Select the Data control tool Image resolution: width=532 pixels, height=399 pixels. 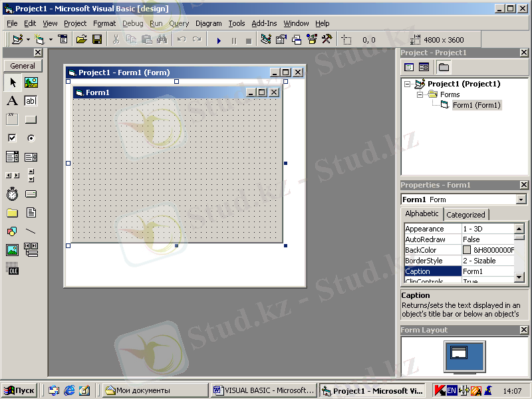coord(31,250)
